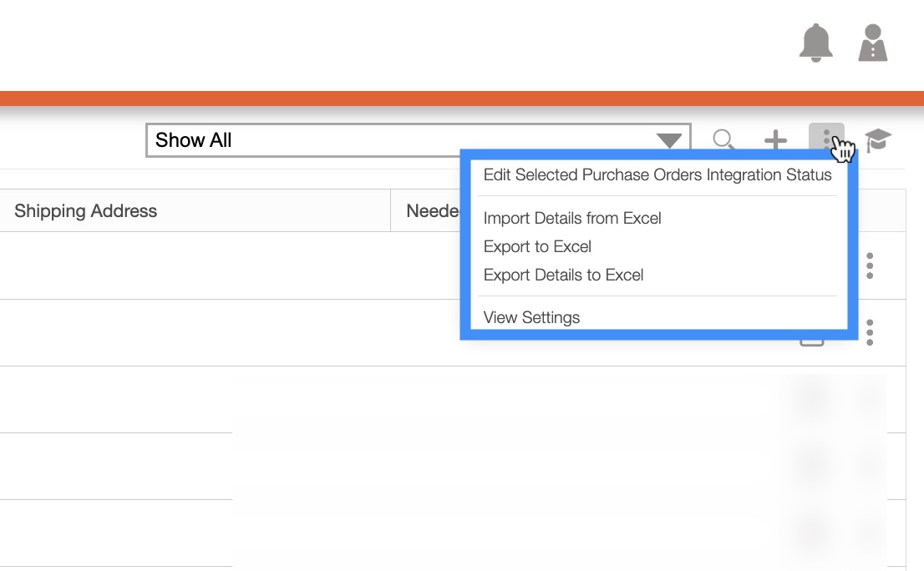Open View Settings from the menu
Image resolution: width=924 pixels, height=571 pixels.
tap(531, 318)
